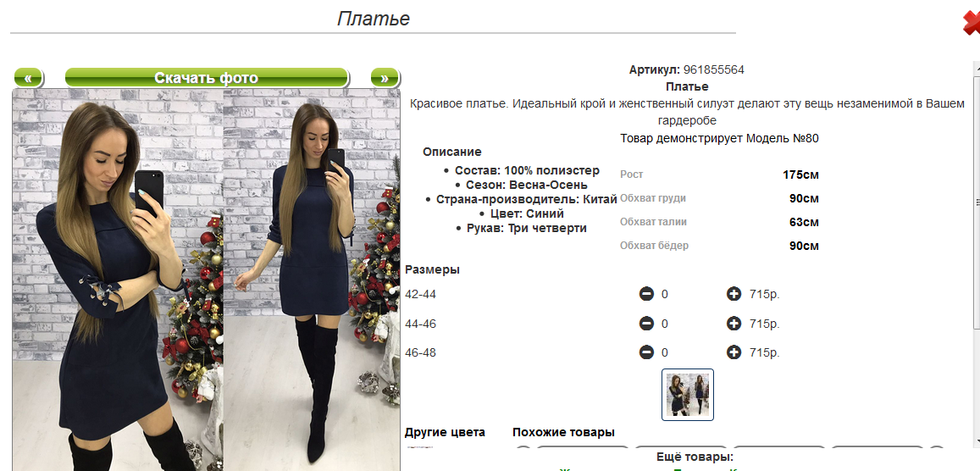Go to next photo with » button
This screenshot has width=980, height=471.
385,78
